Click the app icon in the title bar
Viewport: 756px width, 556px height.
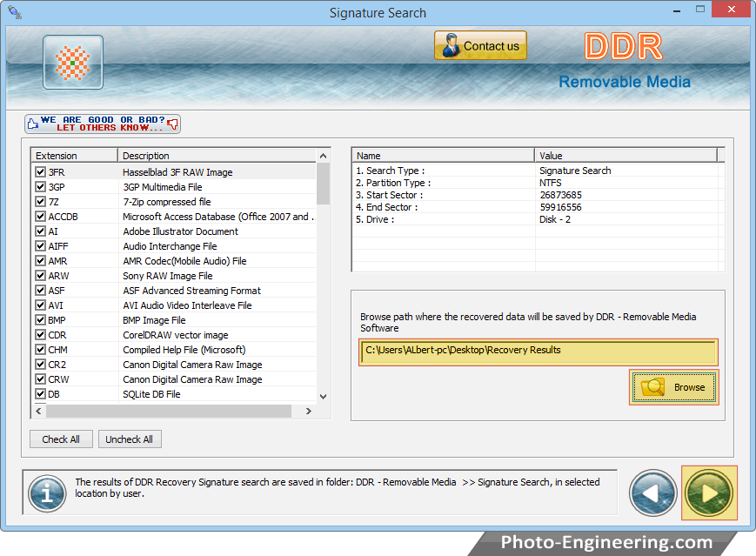coord(15,12)
